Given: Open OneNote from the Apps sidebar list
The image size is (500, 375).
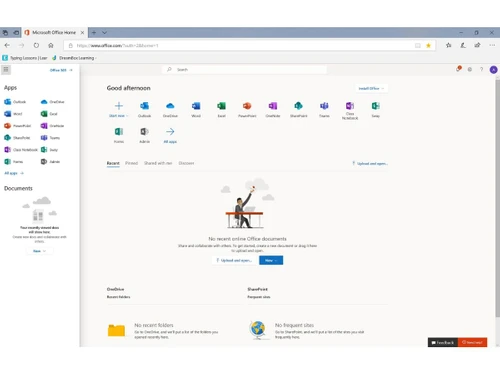Looking at the screenshot, I should pos(52,126).
